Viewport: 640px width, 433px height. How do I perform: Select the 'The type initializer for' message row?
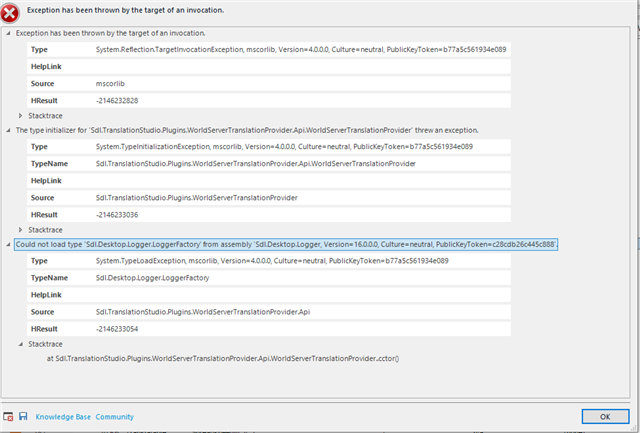pyautogui.click(x=247, y=130)
